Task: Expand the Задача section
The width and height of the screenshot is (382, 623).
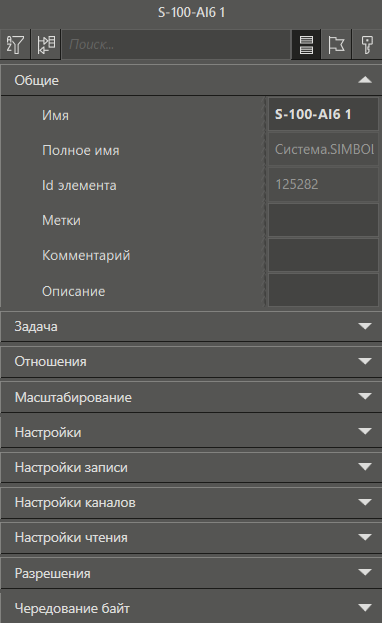Action: [x=191, y=326]
